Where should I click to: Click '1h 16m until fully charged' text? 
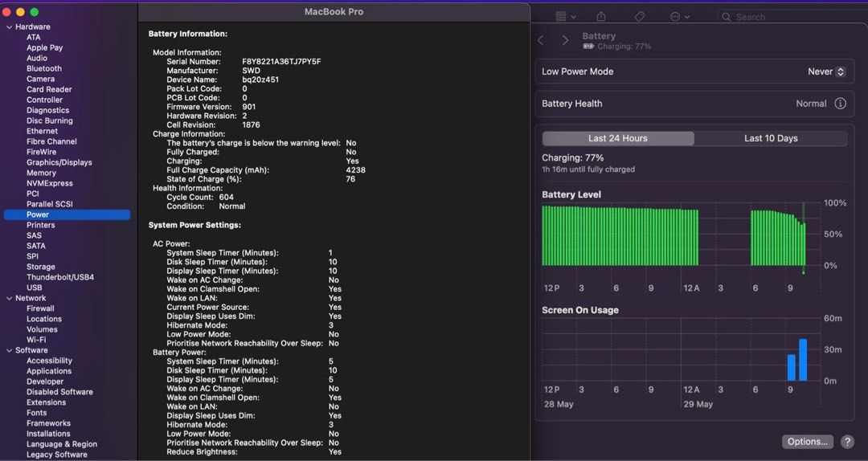(588, 169)
